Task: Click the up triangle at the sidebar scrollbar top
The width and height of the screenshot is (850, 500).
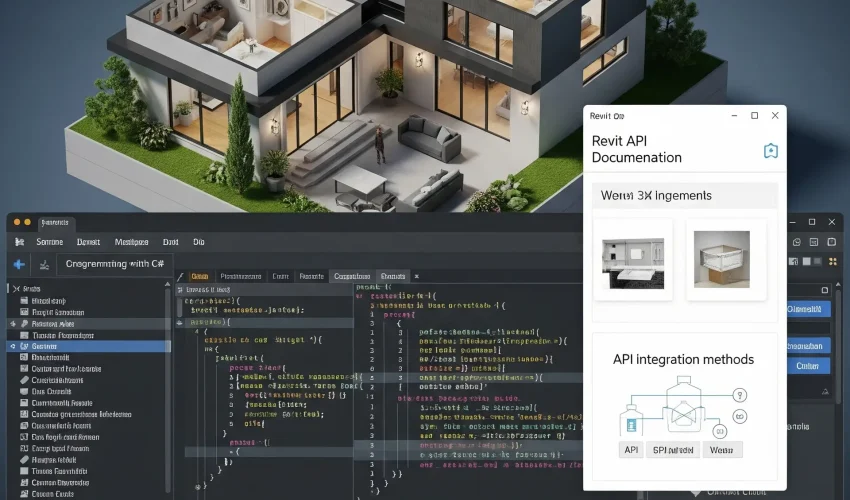Action: (168, 284)
